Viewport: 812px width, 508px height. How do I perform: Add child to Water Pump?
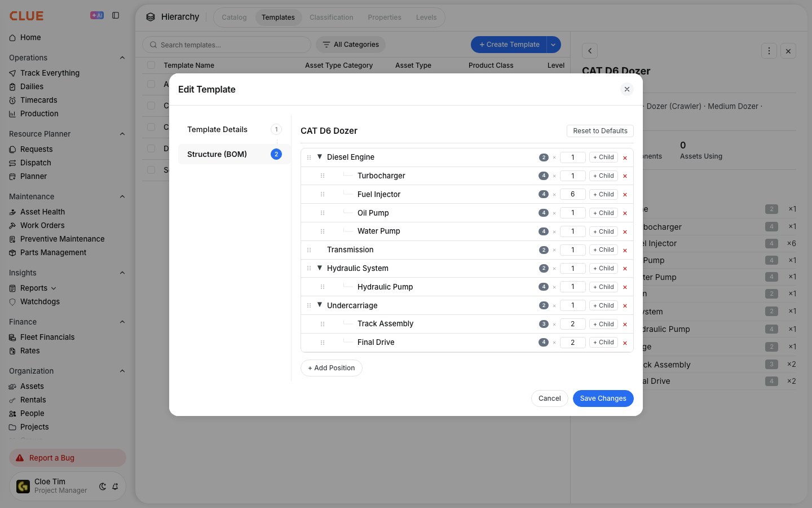pyautogui.click(x=603, y=231)
